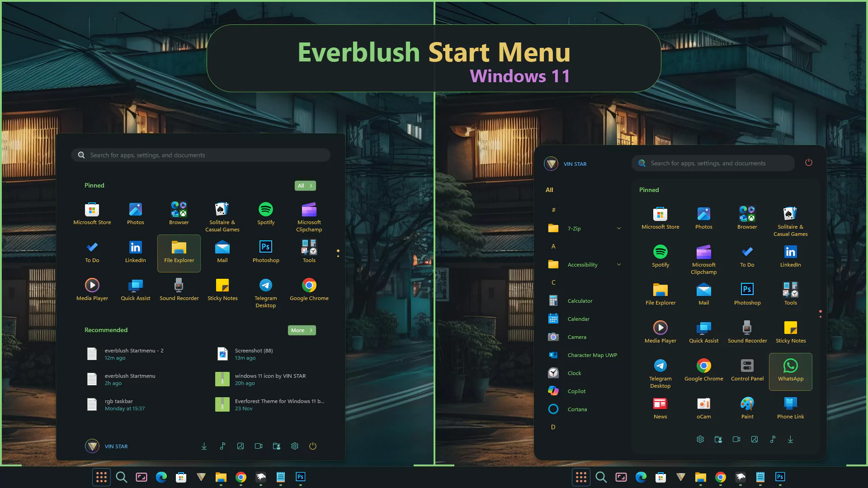The height and width of the screenshot is (488, 868).
Task: Select the # section header in the app index
Action: coord(553,210)
